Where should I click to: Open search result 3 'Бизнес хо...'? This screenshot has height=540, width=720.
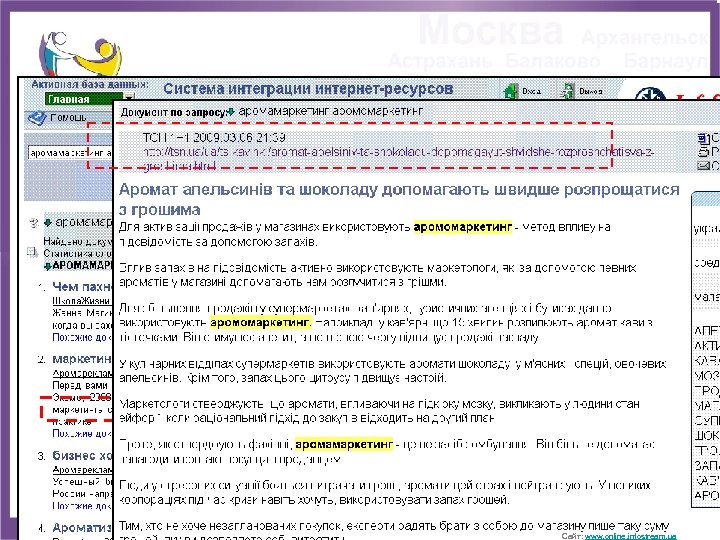[82, 455]
